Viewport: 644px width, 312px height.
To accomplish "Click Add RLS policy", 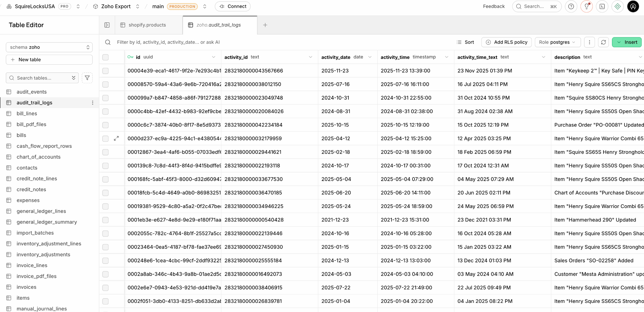I will pyautogui.click(x=507, y=42).
